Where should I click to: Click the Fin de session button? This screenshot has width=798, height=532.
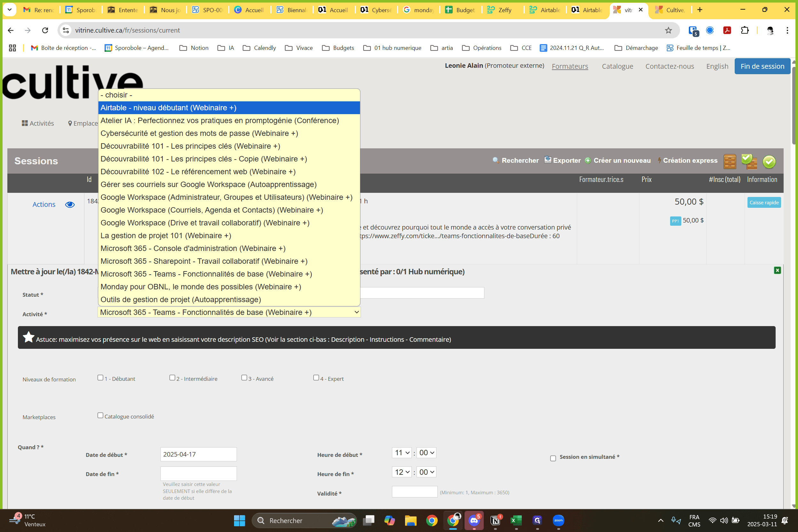[x=763, y=66]
